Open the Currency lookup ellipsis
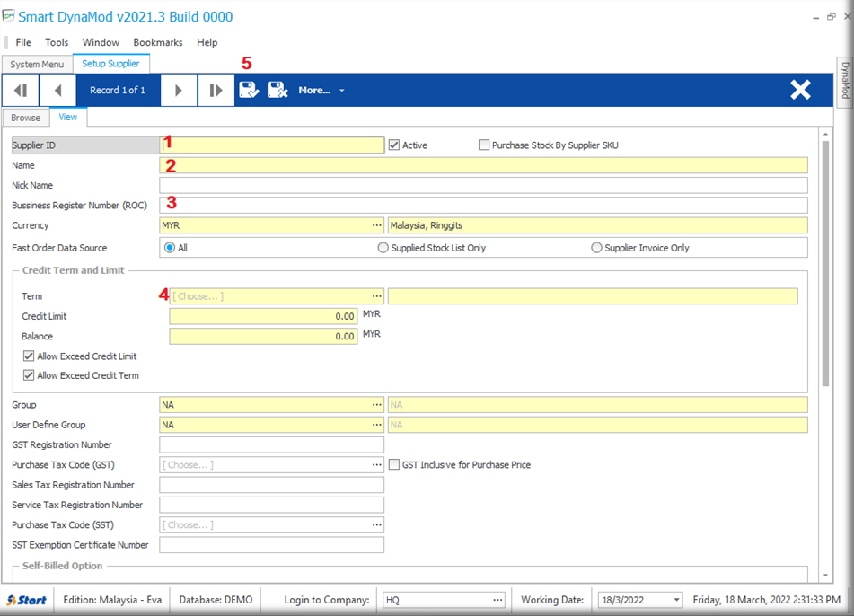This screenshot has height=616, width=854. (377, 225)
